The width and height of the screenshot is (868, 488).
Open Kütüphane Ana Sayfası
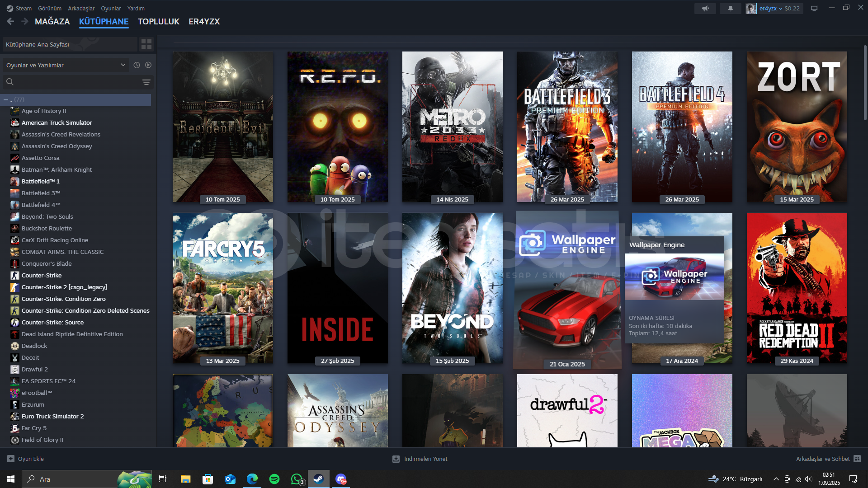[70, 44]
